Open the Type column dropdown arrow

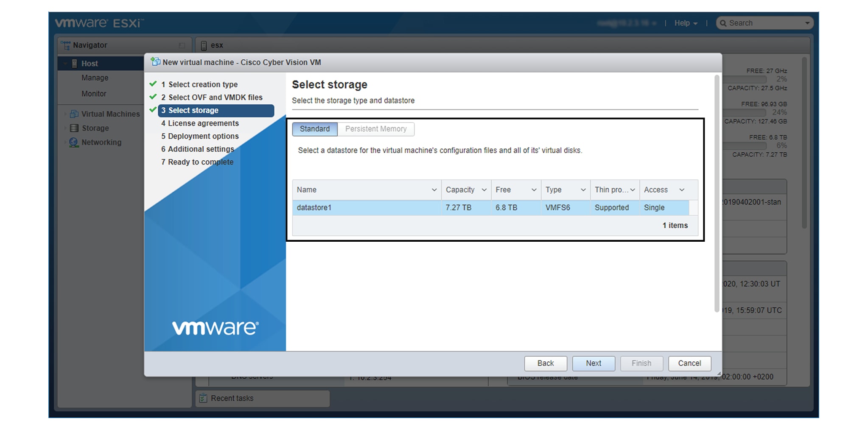pos(583,190)
